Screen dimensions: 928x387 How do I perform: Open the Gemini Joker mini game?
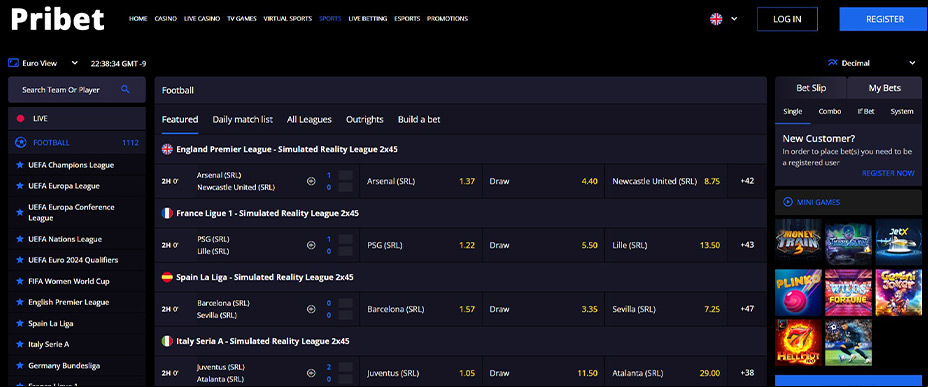click(x=898, y=292)
